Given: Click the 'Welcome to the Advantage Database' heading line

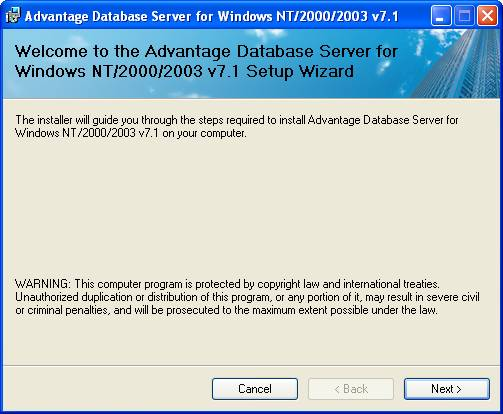Looking at the screenshot, I should [206, 51].
